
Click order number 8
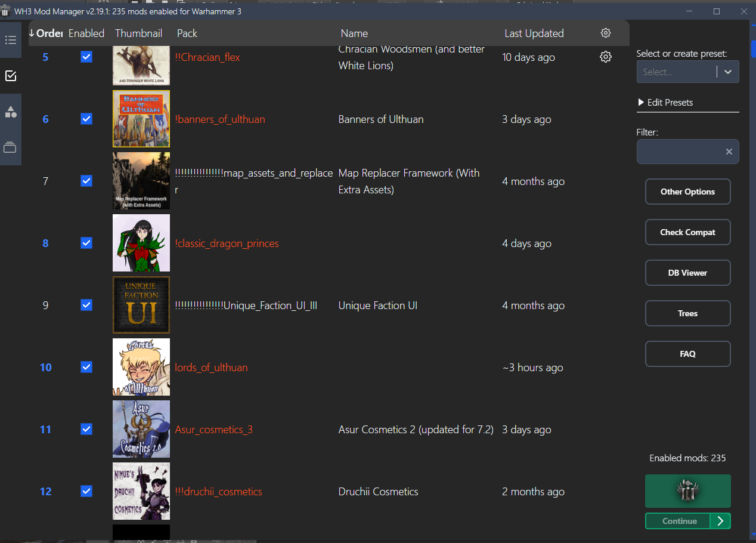point(45,243)
